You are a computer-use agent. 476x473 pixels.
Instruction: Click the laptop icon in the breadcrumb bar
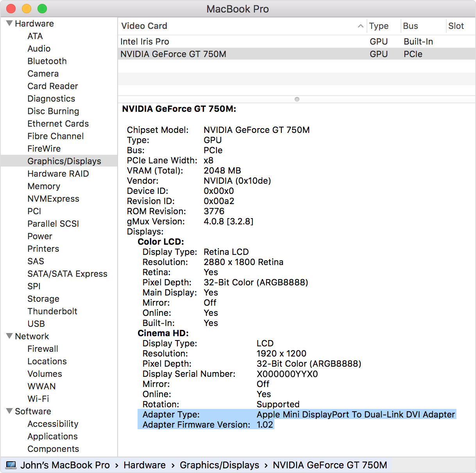coord(11,465)
